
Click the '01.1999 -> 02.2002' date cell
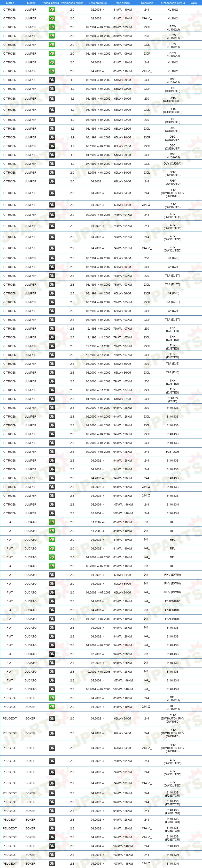click(x=98, y=399)
